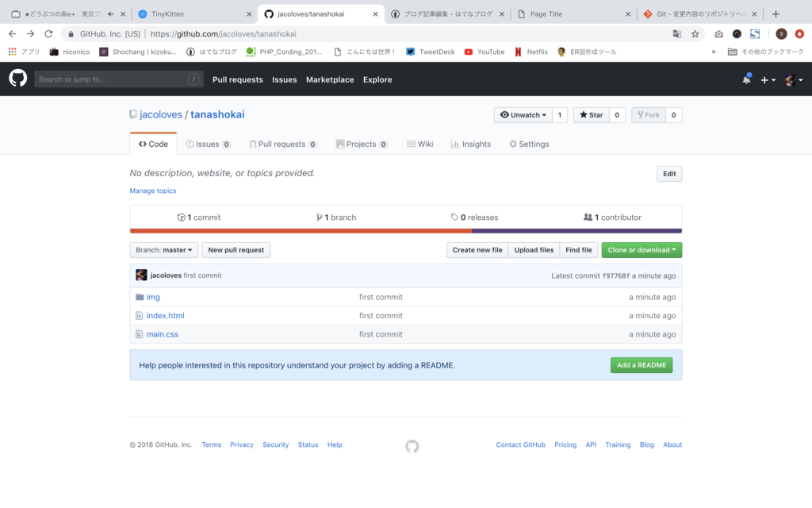
Task: Click Add a README button
Action: pyautogui.click(x=642, y=365)
